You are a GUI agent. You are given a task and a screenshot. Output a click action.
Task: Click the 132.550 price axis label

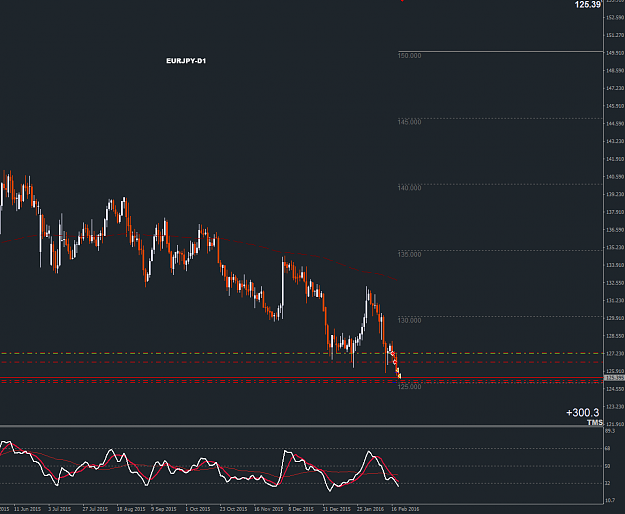[615, 283]
